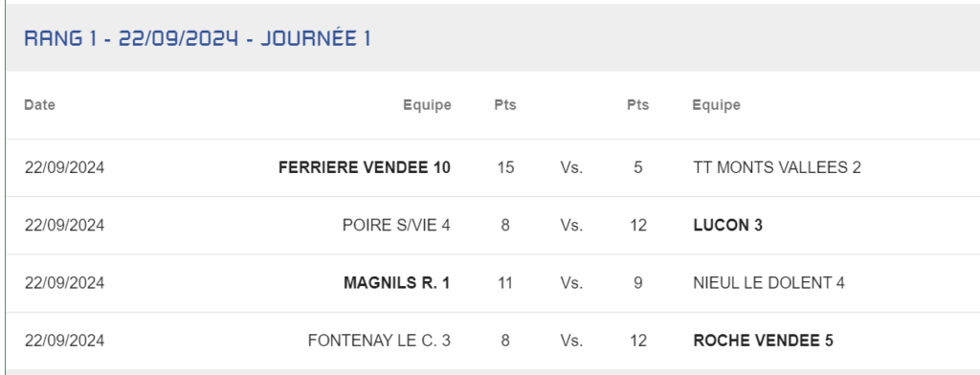Click Vs. in the Ferriere Vendee match row
Viewport: 980px width, 375px height.
tap(571, 167)
